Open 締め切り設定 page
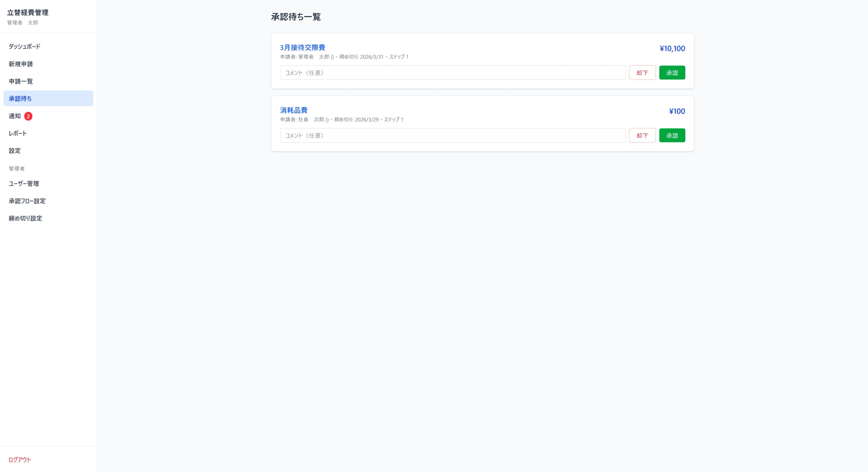 tap(25, 218)
